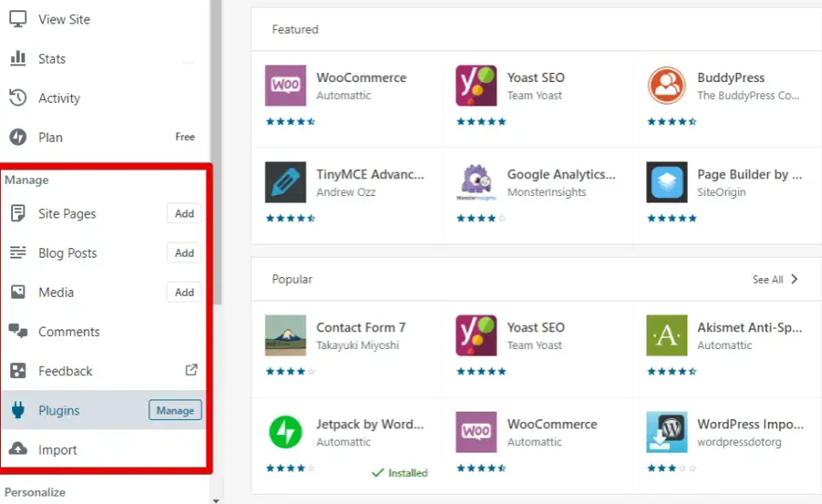
Task: Open the Stats bar chart icon
Action: (x=18, y=58)
